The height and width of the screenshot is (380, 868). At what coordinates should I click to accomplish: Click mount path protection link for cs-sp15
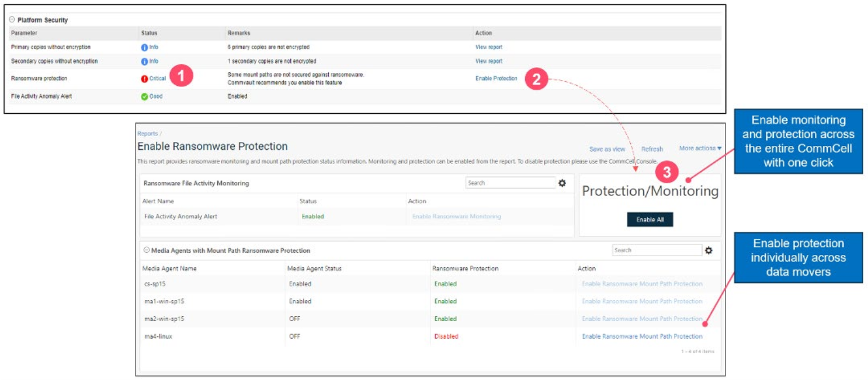pyautogui.click(x=642, y=284)
